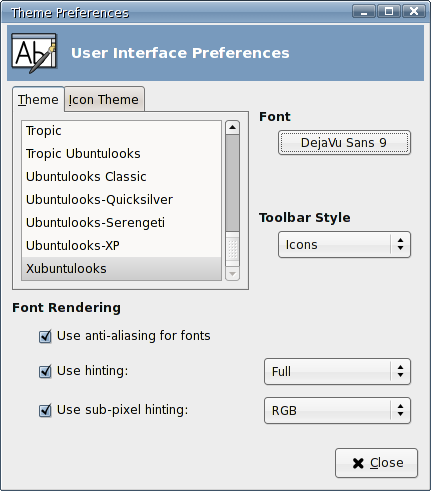Image resolution: width=431 pixels, height=491 pixels.
Task: Open the Toolbar Style Icons dropdown
Action: click(x=344, y=245)
